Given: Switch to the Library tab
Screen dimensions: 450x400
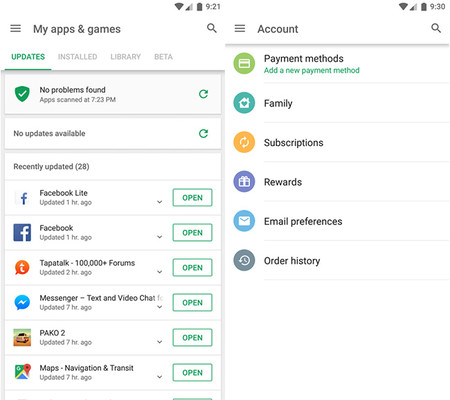Looking at the screenshot, I should click(x=125, y=57).
